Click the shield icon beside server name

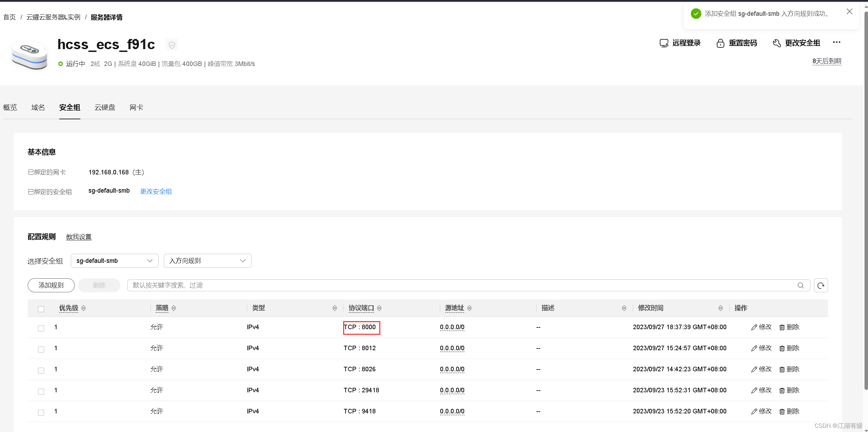172,45
